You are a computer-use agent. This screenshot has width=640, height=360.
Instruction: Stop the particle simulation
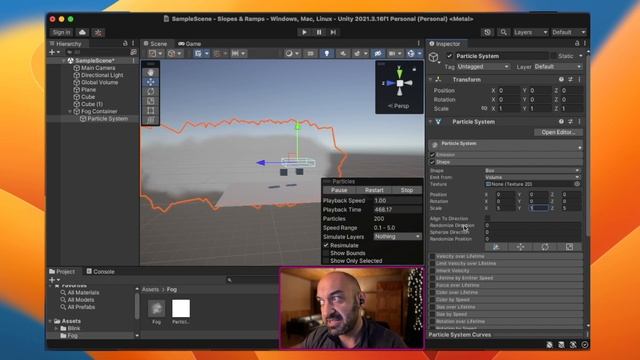pyautogui.click(x=407, y=190)
